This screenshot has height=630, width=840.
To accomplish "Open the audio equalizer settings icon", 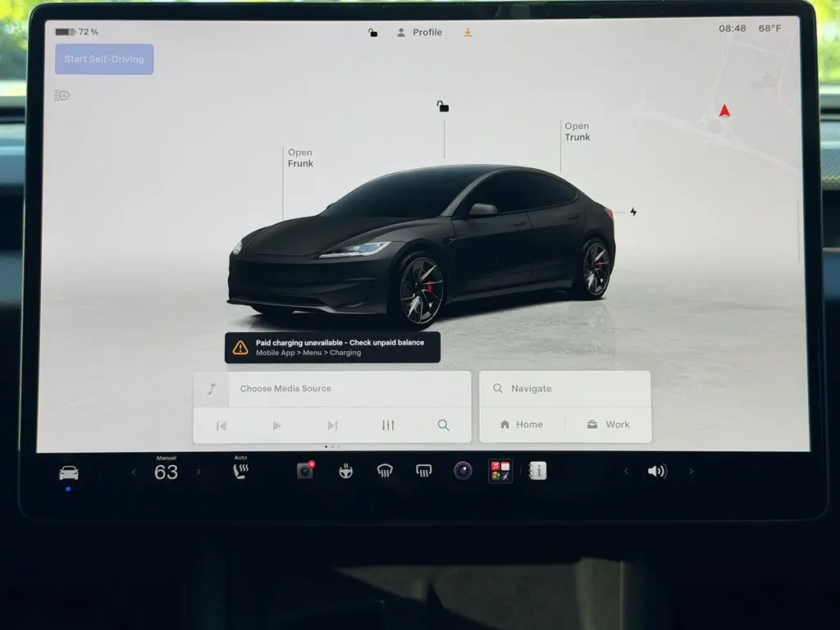I will pyautogui.click(x=388, y=426).
